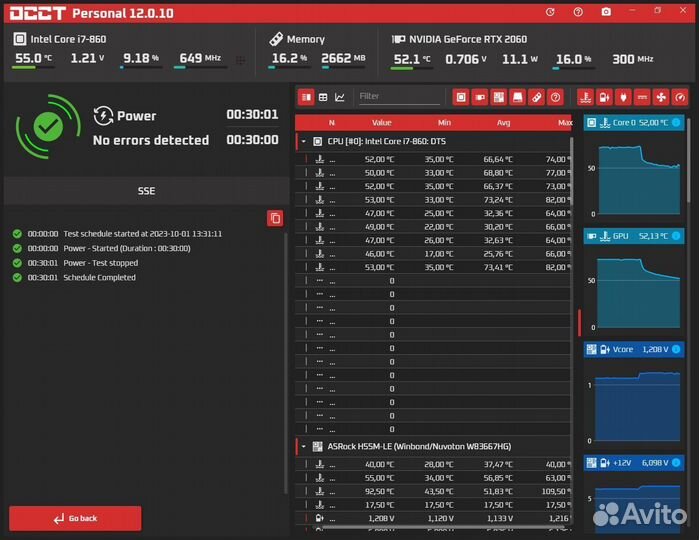Toggle storage drive sensors filter icon
The height and width of the screenshot is (540, 699).
coord(517,97)
